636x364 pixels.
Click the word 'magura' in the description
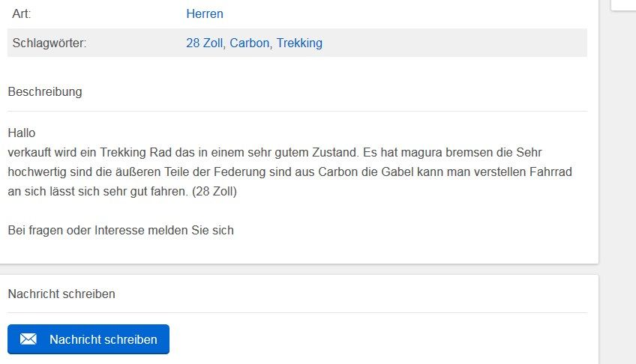click(x=412, y=152)
